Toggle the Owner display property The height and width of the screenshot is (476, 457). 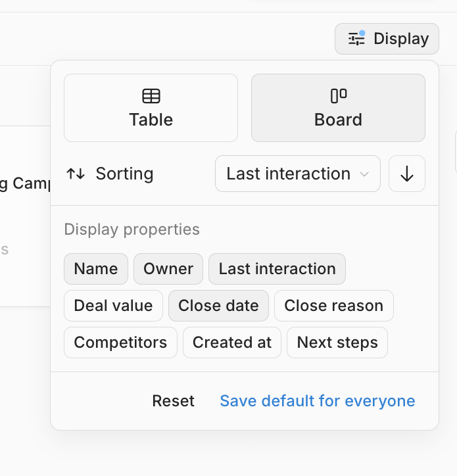[168, 269]
